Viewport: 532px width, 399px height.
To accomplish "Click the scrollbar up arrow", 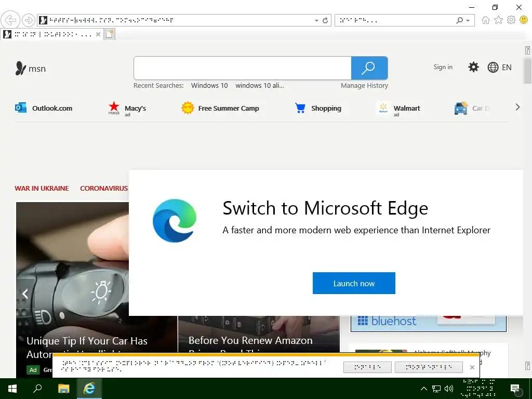I will 527,50.
